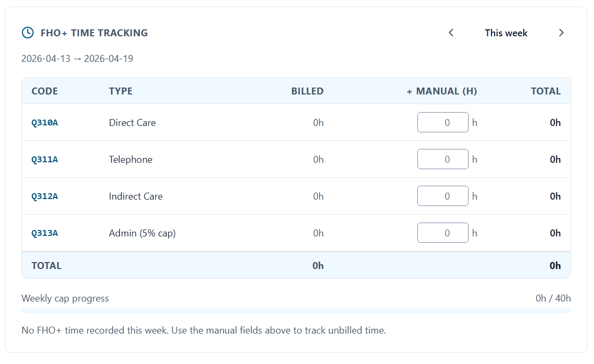The image size is (594, 364).
Task: Open the Q310A code link
Action: [x=44, y=122]
